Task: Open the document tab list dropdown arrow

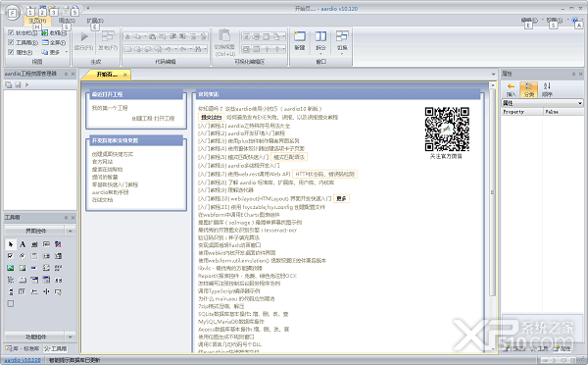Action: point(494,74)
